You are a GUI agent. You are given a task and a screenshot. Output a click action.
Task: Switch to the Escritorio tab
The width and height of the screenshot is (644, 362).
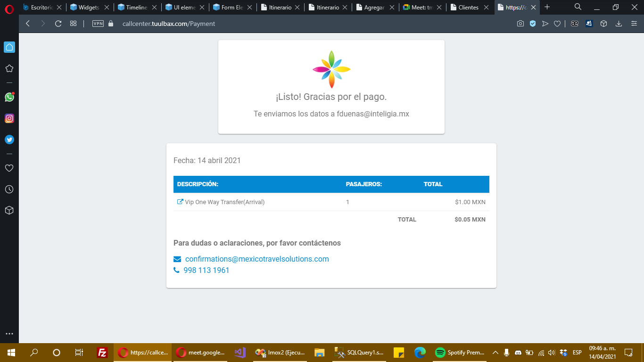42,7
